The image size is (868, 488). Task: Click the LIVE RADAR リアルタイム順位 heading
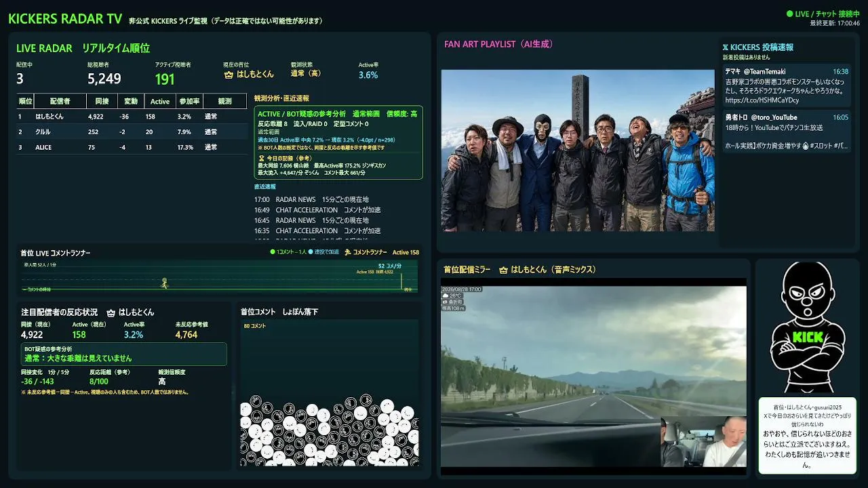pyautogui.click(x=83, y=48)
